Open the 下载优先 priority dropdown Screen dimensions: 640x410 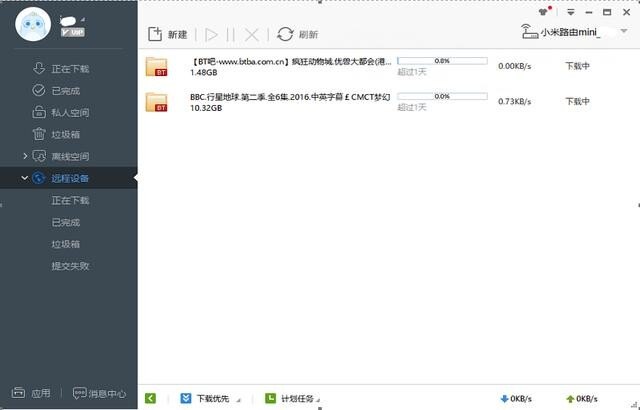(210, 398)
